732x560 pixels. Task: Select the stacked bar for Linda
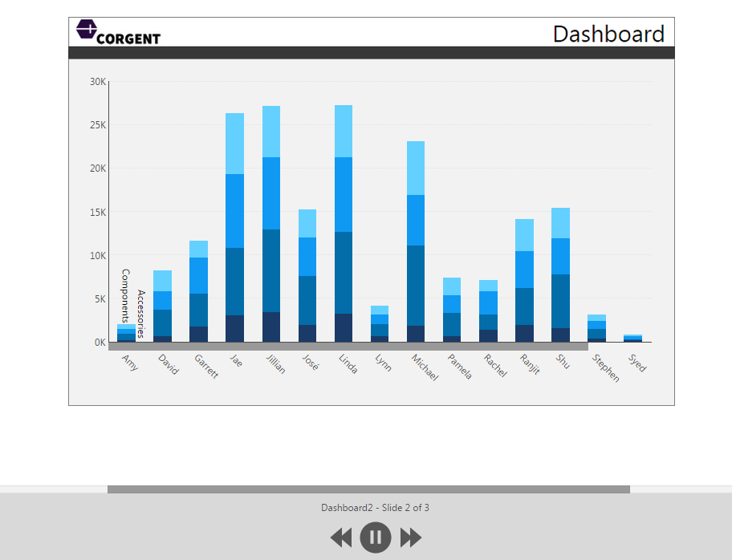344,224
